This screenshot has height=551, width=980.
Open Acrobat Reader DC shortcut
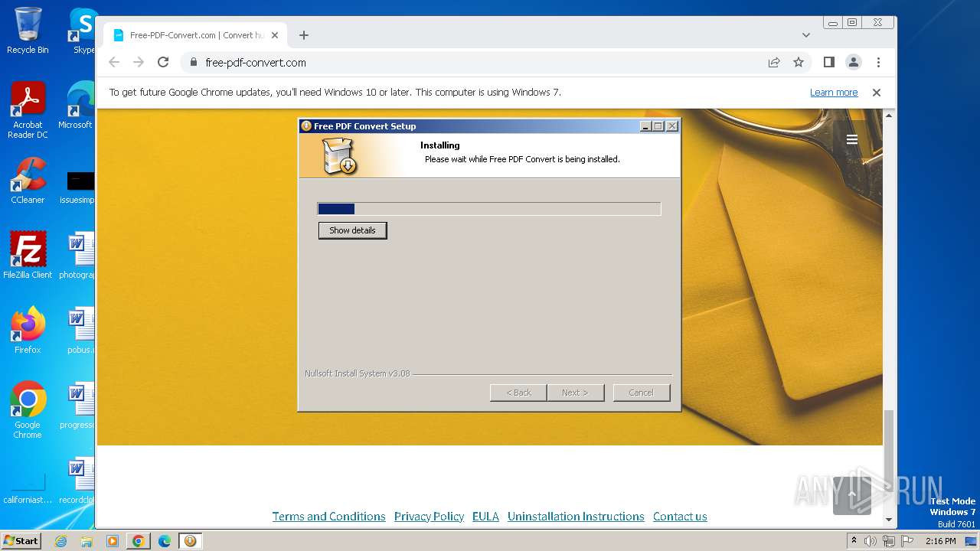[x=28, y=110]
